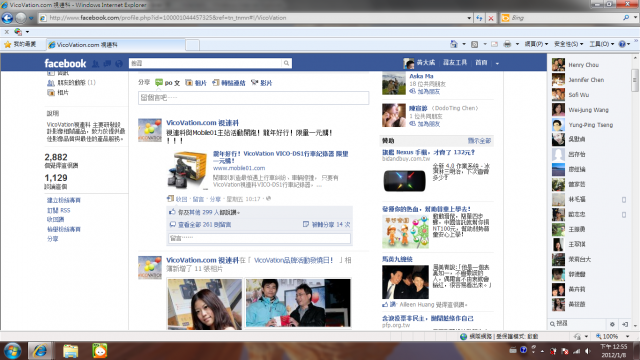The height and width of the screenshot is (360, 640).
Task: Click the file explorer folder taskbar icon
Action: point(71,351)
